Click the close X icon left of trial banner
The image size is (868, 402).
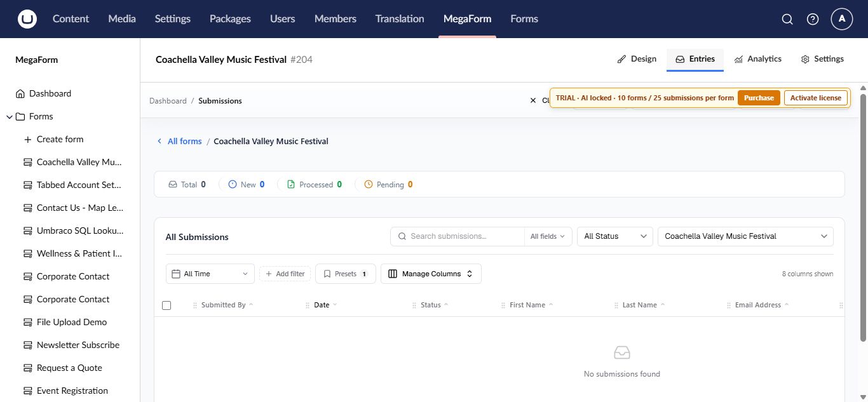tap(533, 100)
